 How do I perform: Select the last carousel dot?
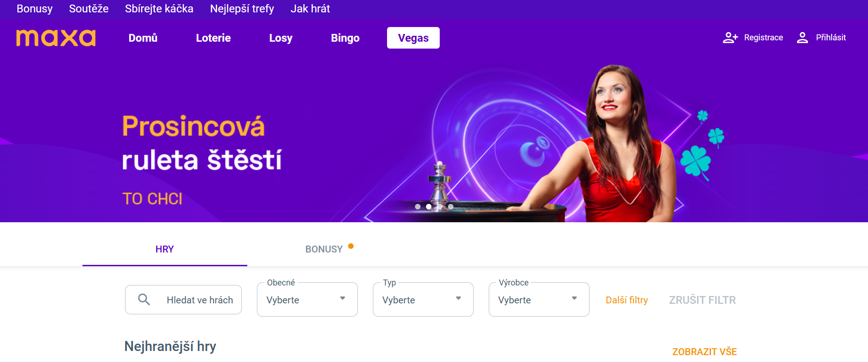[451, 207]
